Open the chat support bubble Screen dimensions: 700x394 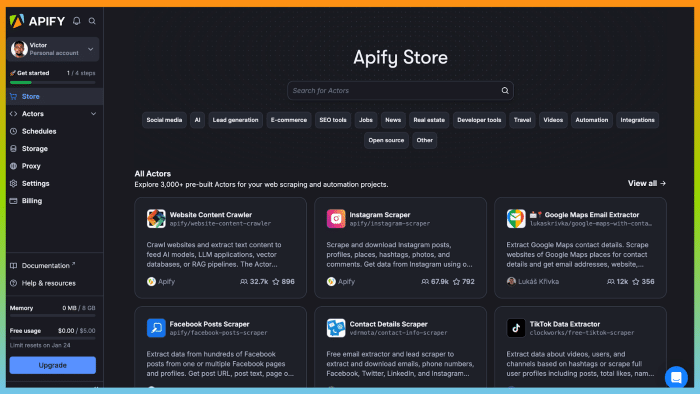(x=676, y=377)
